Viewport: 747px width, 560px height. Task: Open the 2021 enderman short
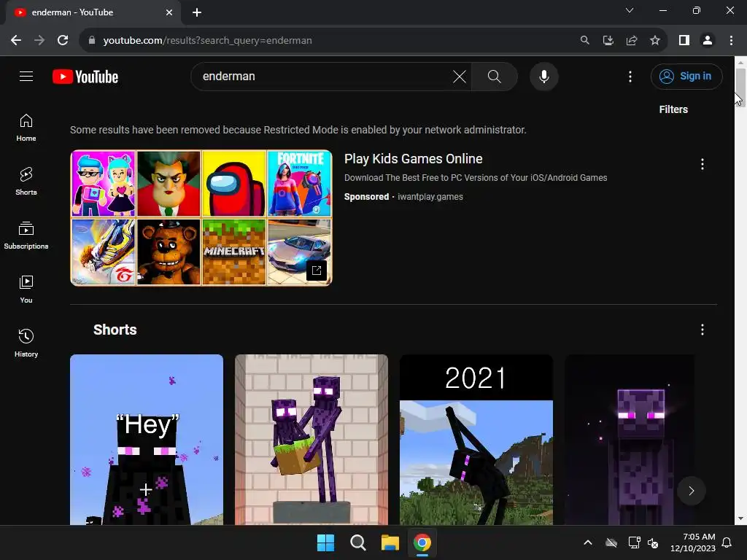coord(476,440)
